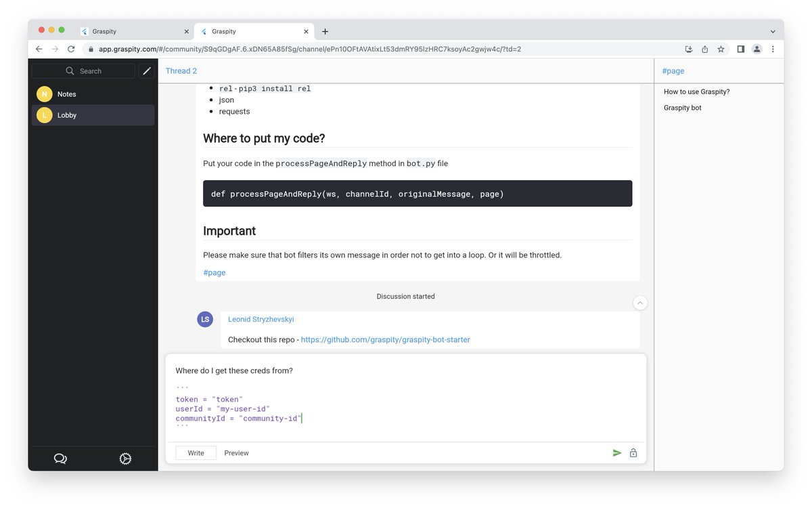Click the #page heading in the right panel
This screenshot has width=812, height=508.
673,71
